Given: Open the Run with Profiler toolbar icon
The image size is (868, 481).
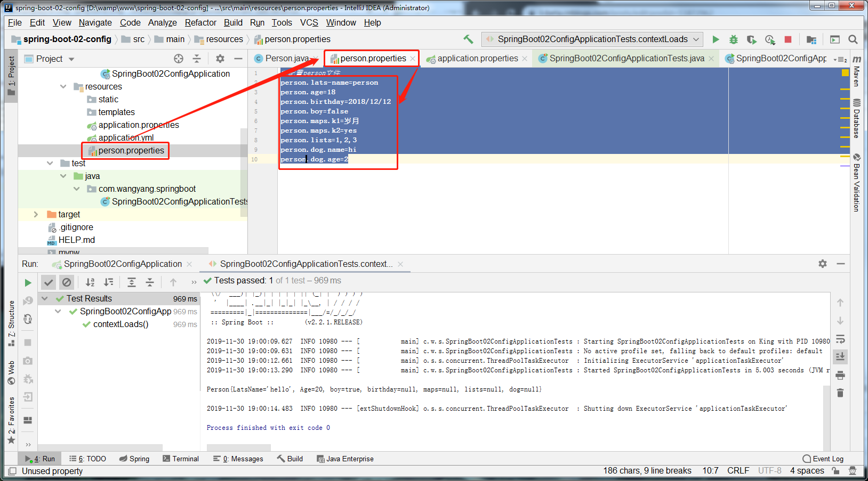Looking at the screenshot, I should point(770,39).
